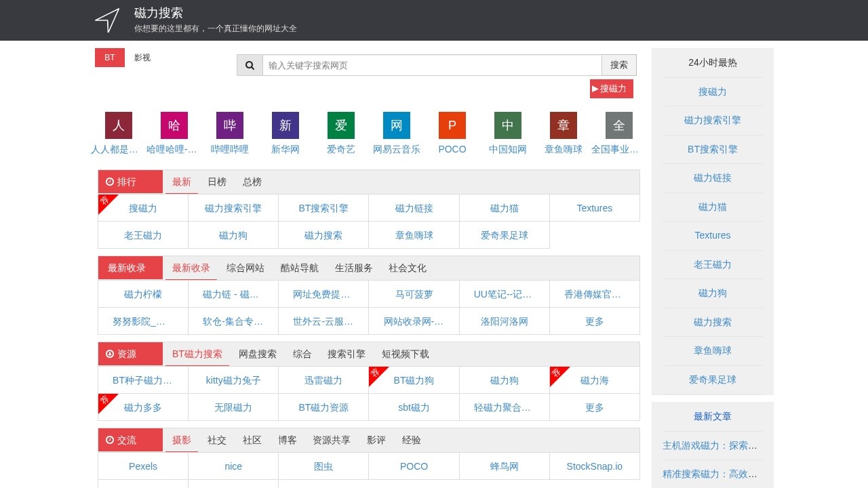Click 更多 in 资源 section

coord(595,407)
